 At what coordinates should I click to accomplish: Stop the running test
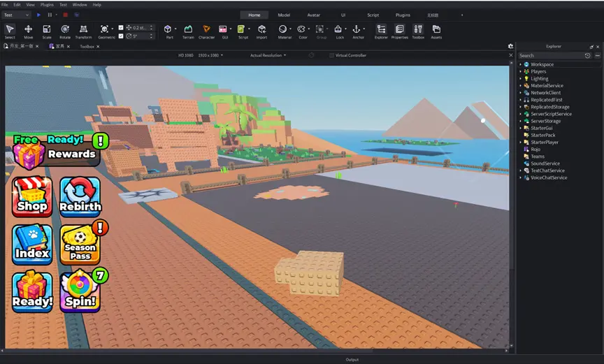tap(66, 15)
